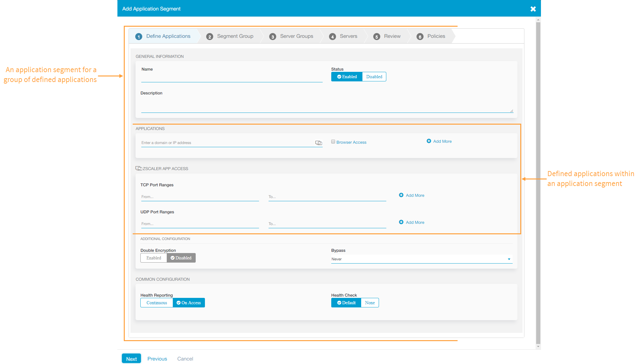638x364 pixels.
Task: Click step 6 circle icon for Policies
Action: pos(420,37)
